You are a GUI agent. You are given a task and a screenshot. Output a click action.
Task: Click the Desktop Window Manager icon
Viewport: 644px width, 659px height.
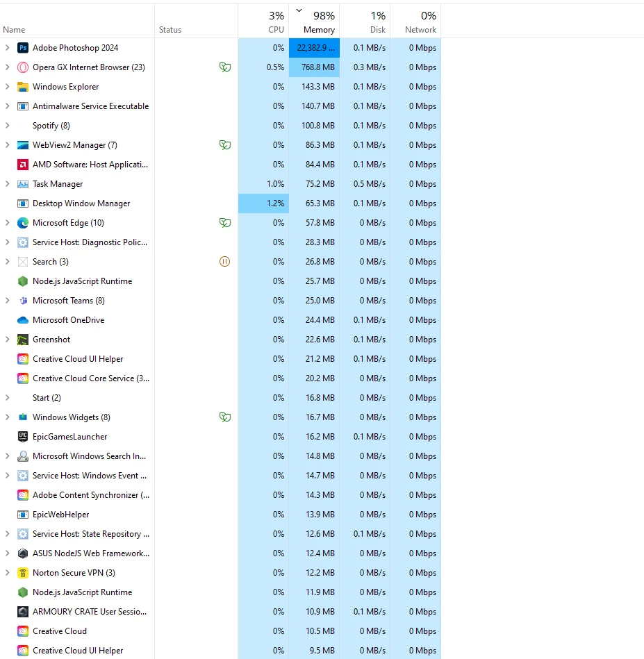[x=23, y=203]
